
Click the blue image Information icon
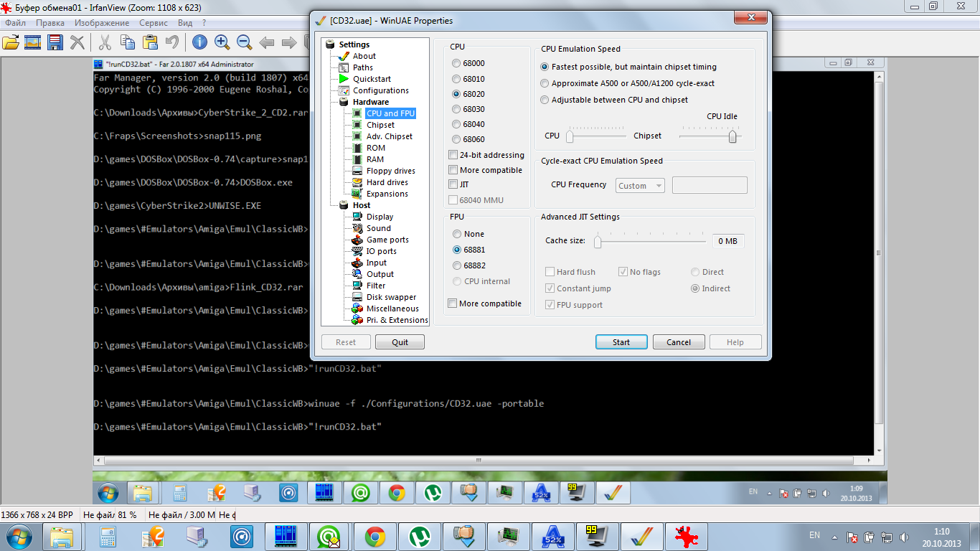coord(199,42)
